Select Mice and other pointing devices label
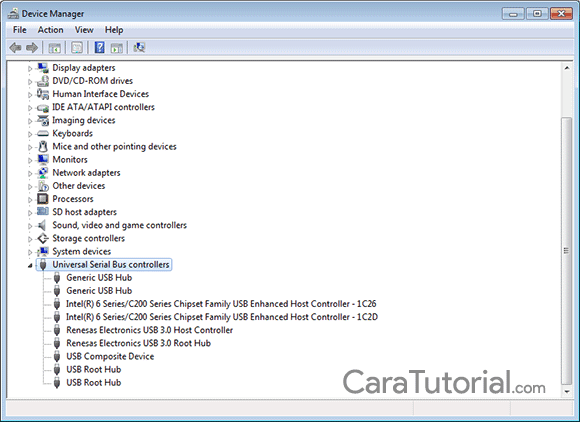Image resolution: width=580 pixels, height=422 pixels. [x=114, y=147]
